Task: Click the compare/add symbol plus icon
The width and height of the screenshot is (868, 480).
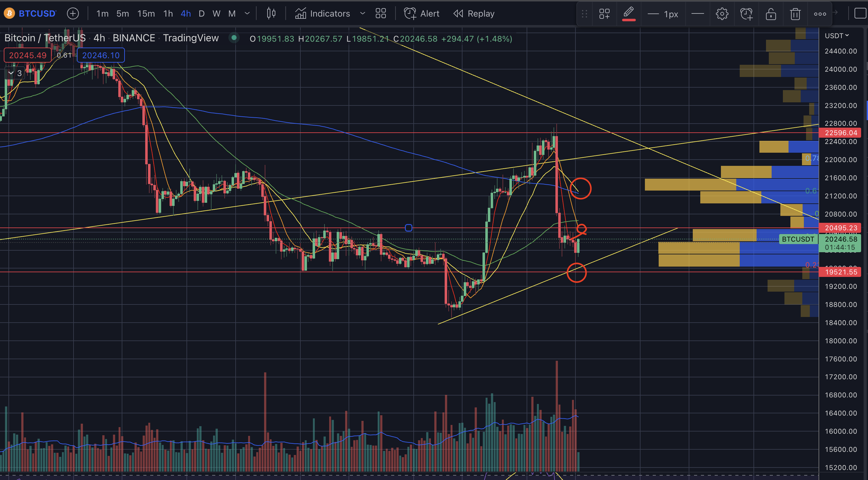Action: coord(73,13)
